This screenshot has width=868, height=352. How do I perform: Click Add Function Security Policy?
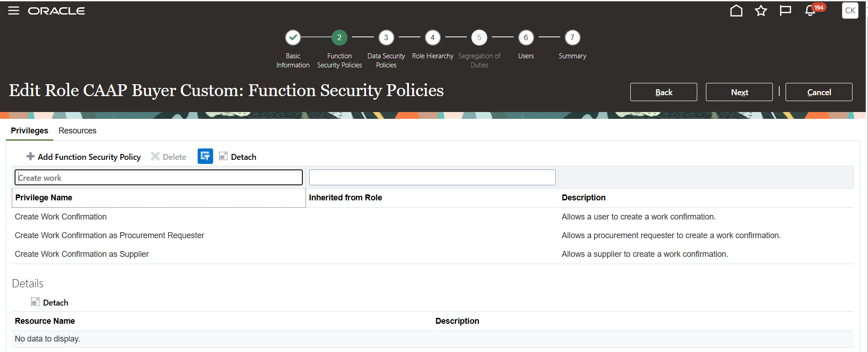pos(84,157)
